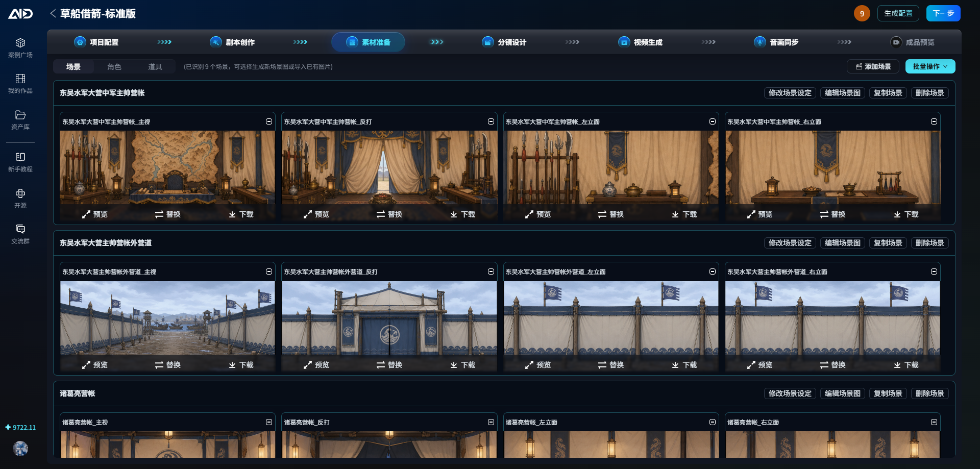Download 东吴水军大营主帅营帐外营道_反打 image
The height and width of the screenshot is (469, 980).
(463, 365)
